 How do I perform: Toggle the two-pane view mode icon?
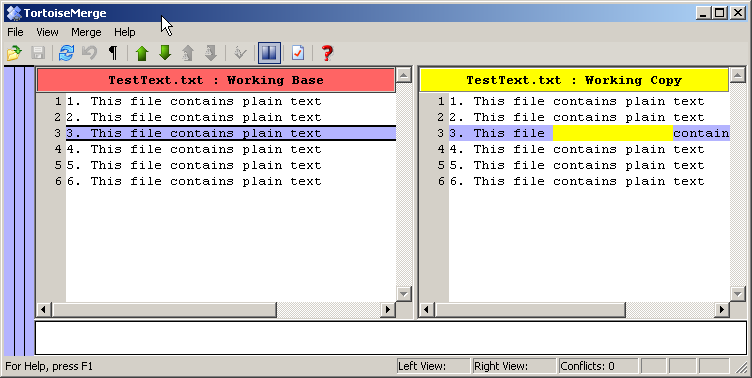point(269,53)
